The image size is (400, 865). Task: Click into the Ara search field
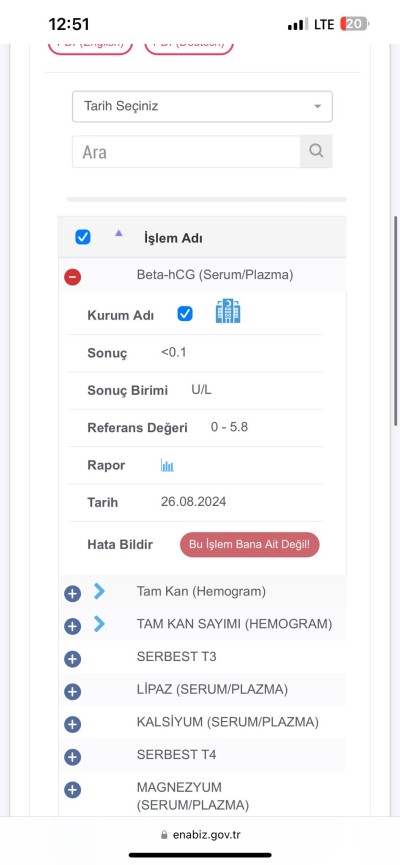coord(186,152)
